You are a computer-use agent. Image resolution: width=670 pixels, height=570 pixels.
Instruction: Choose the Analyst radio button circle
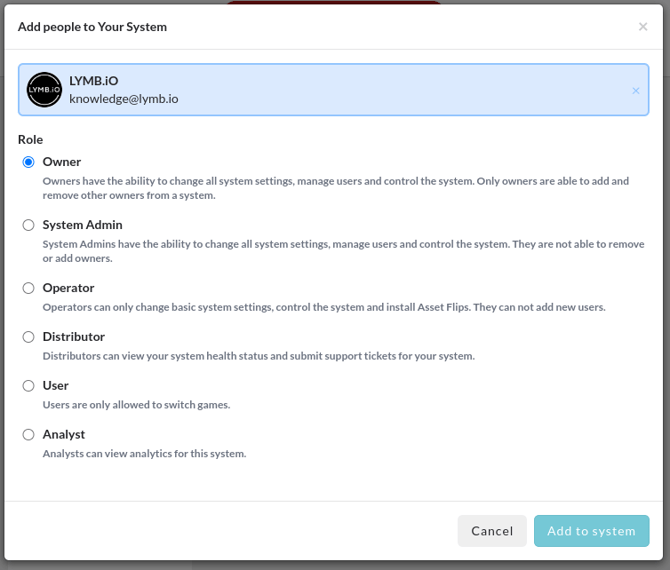29,435
